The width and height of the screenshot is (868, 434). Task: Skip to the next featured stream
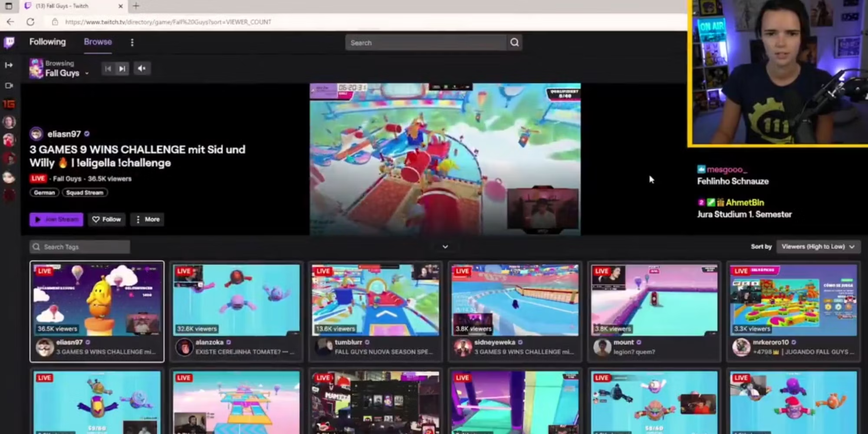122,69
